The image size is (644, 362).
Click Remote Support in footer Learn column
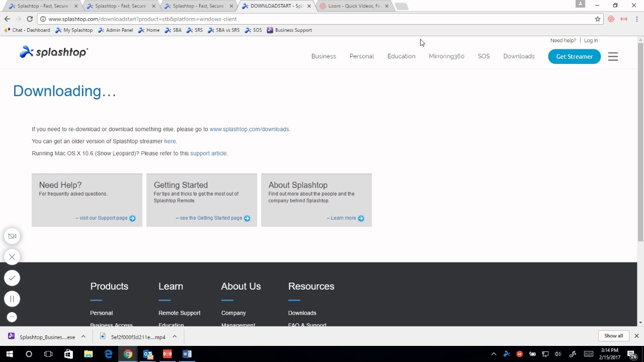180,313
